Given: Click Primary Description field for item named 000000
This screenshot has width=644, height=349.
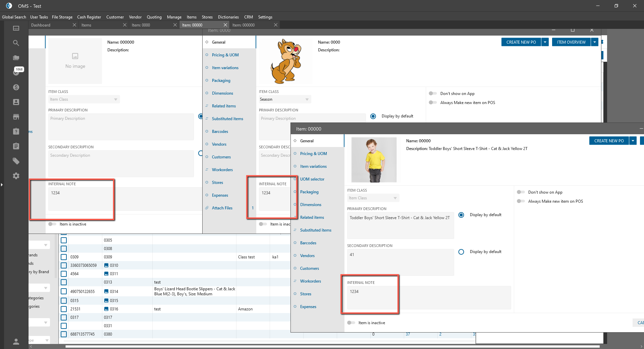Looking at the screenshot, I should tap(121, 127).
